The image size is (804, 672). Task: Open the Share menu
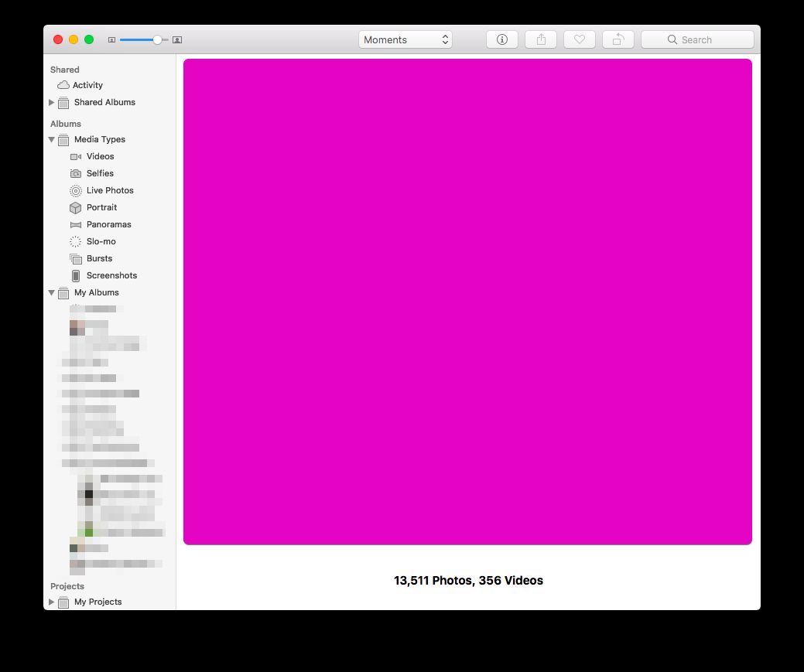click(x=540, y=39)
